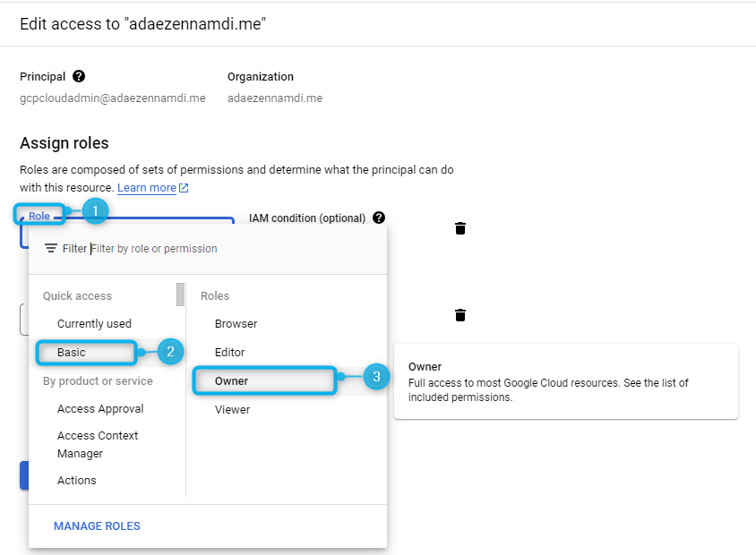Image resolution: width=756 pixels, height=555 pixels.
Task: Choose the Access Approval category
Action: click(x=100, y=408)
